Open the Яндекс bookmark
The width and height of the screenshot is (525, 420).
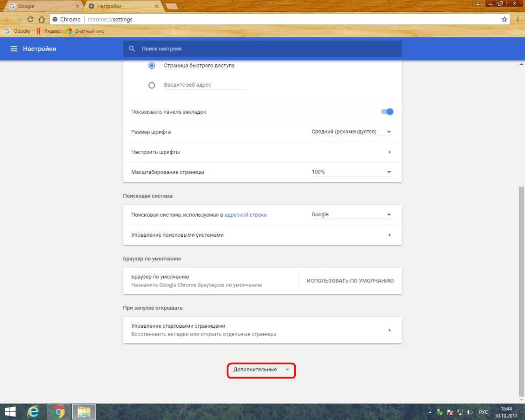click(49, 31)
